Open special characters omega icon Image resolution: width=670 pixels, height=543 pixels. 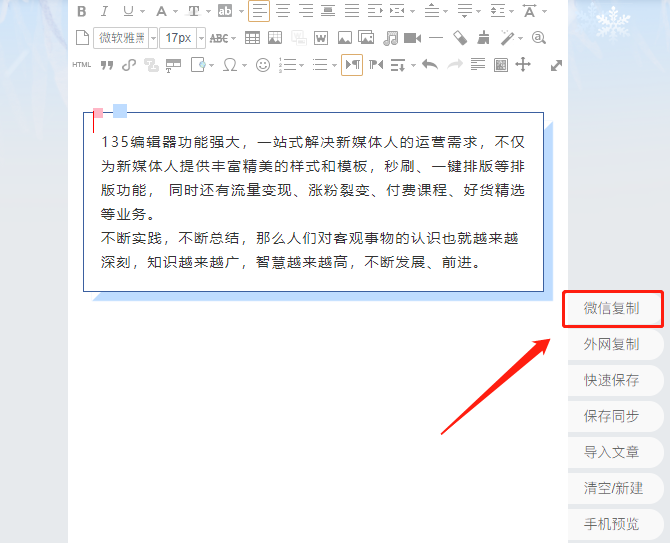229,65
